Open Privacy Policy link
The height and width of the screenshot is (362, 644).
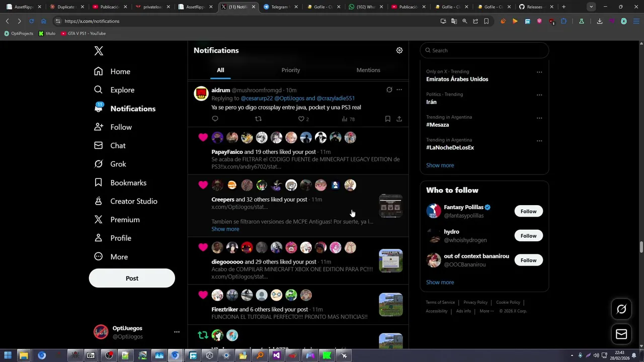pos(475,302)
